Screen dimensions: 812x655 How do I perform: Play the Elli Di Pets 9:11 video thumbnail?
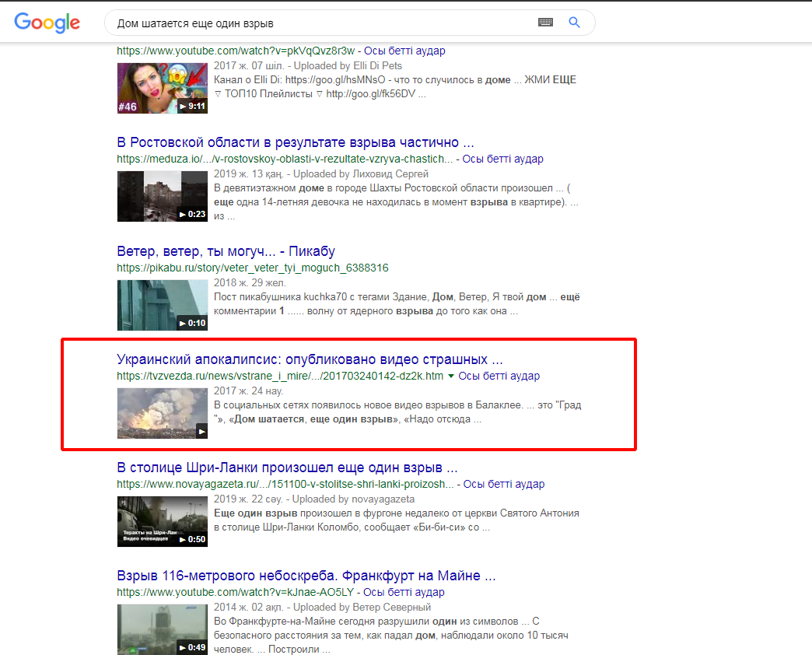[x=163, y=88]
